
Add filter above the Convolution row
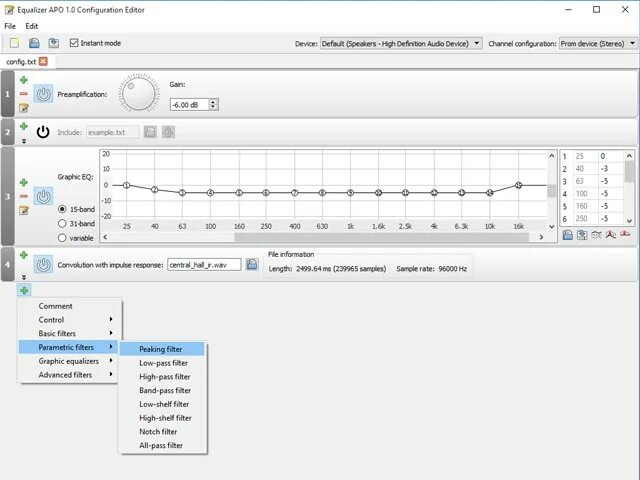coord(24,255)
